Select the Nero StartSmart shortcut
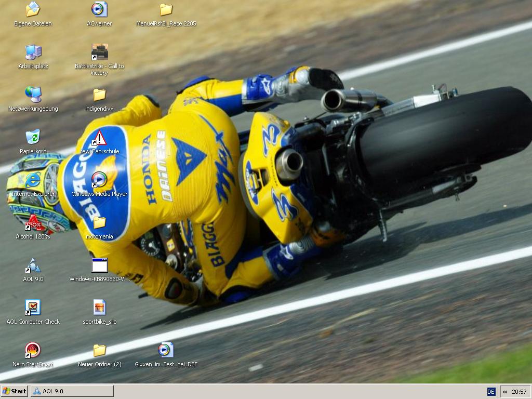The image size is (532, 399). pyautogui.click(x=33, y=350)
